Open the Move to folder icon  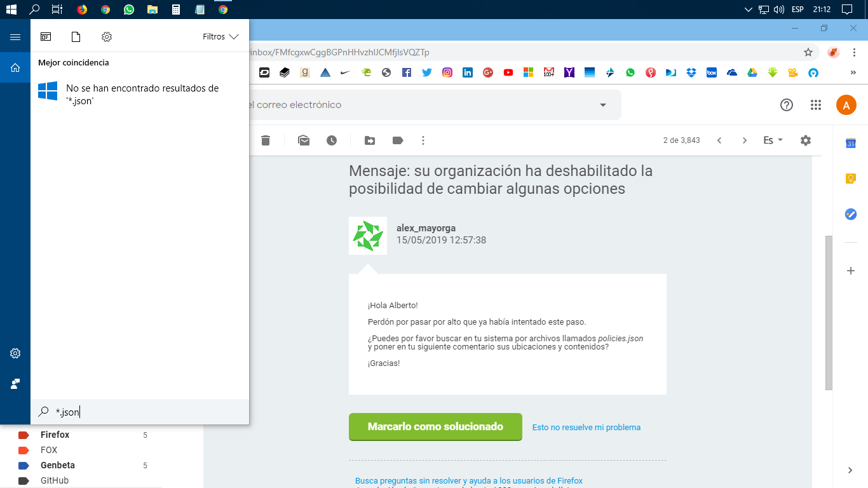[x=370, y=140]
